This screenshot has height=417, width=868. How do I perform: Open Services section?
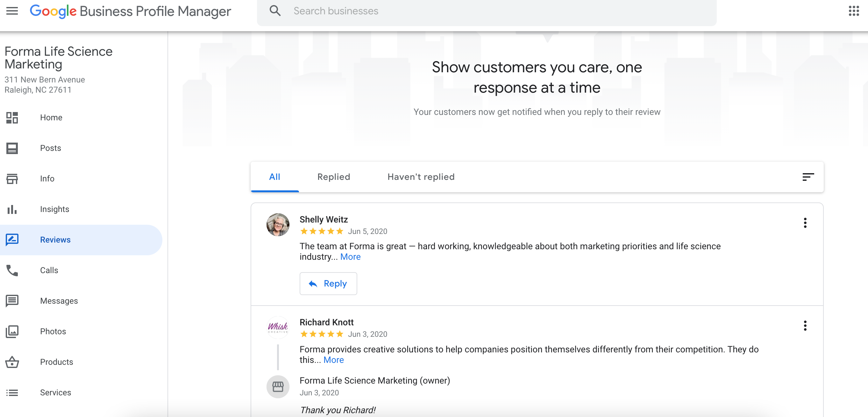point(56,393)
